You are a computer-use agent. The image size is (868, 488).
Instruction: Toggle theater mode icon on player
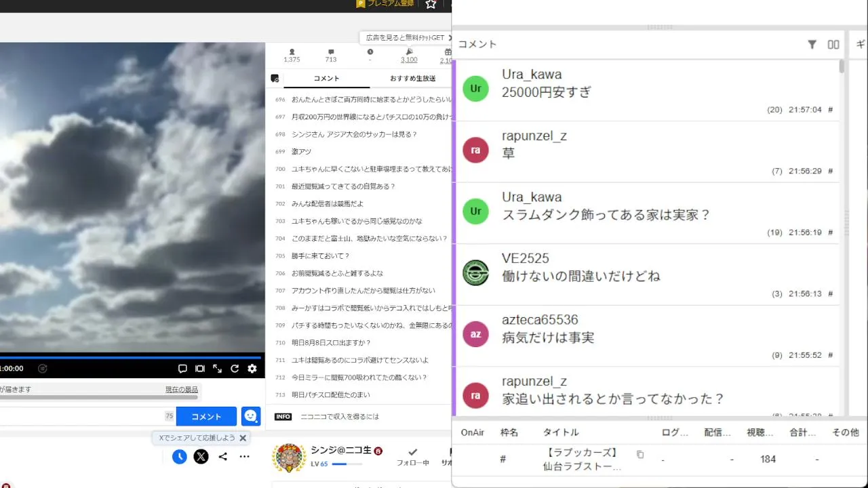pyautogui.click(x=200, y=369)
